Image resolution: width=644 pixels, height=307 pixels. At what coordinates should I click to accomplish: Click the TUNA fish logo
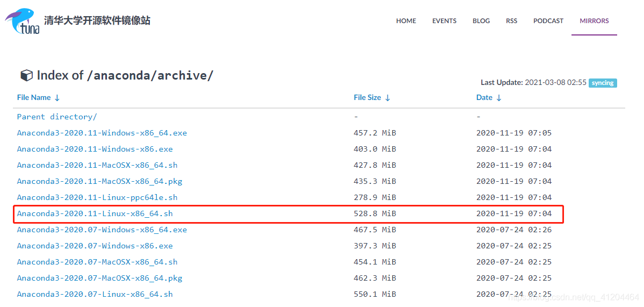[22, 22]
